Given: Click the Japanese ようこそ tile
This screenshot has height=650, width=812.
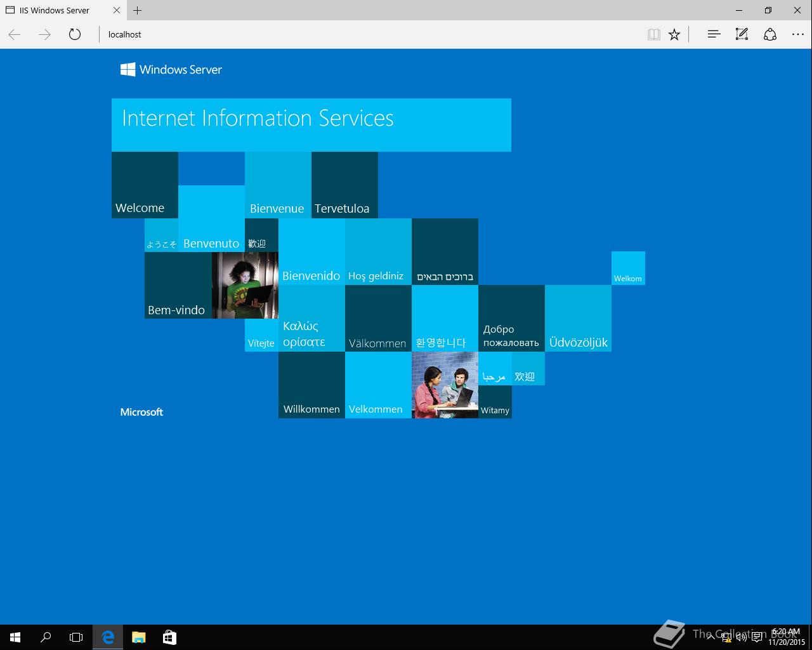Looking at the screenshot, I should pyautogui.click(x=161, y=235).
